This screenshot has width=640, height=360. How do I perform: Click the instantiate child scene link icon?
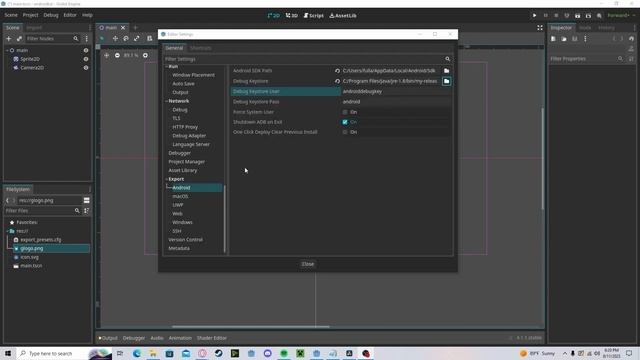coord(19,38)
